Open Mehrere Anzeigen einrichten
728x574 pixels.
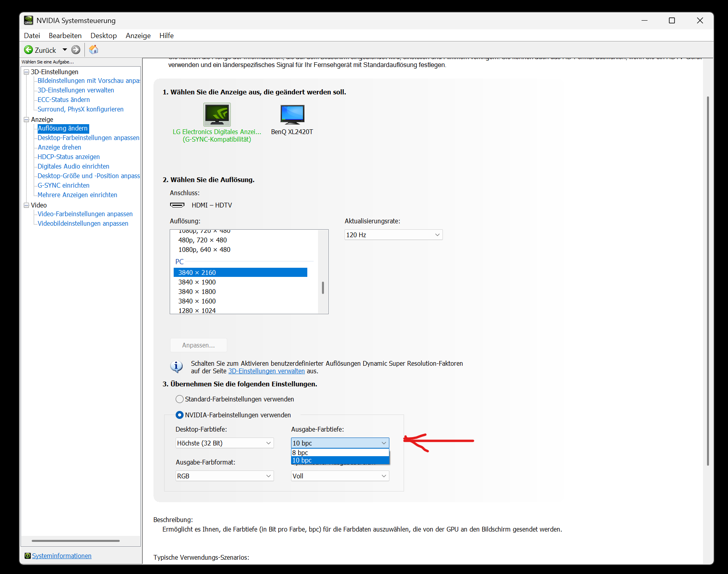(77, 195)
